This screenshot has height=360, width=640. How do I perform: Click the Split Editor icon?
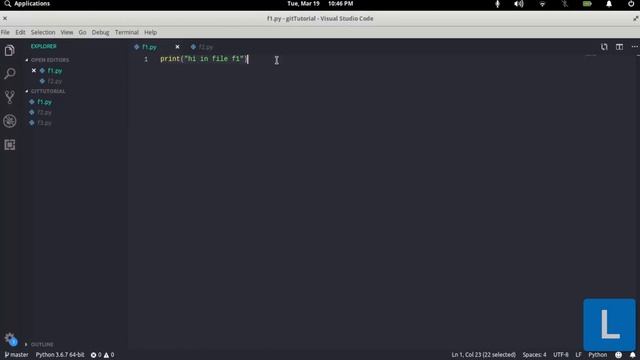pos(620,47)
